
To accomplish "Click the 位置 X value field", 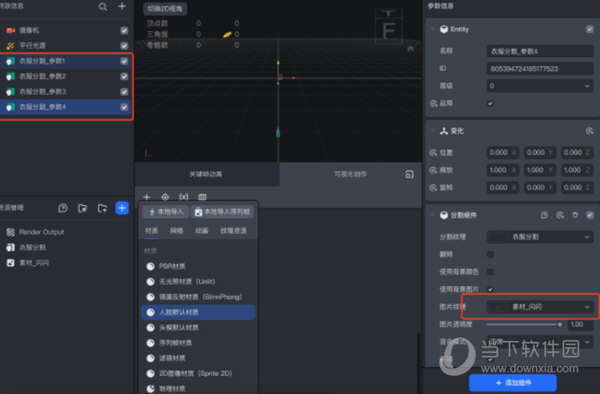I will click(x=503, y=153).
